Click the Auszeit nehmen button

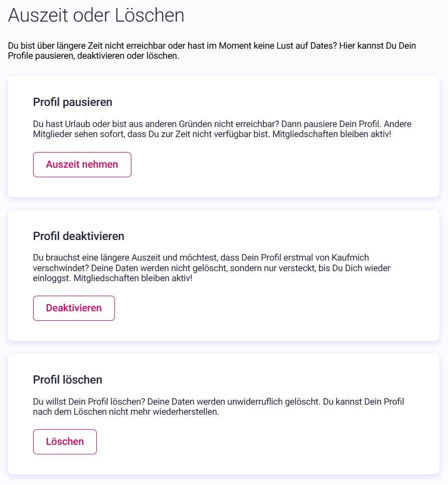(82, 165)
